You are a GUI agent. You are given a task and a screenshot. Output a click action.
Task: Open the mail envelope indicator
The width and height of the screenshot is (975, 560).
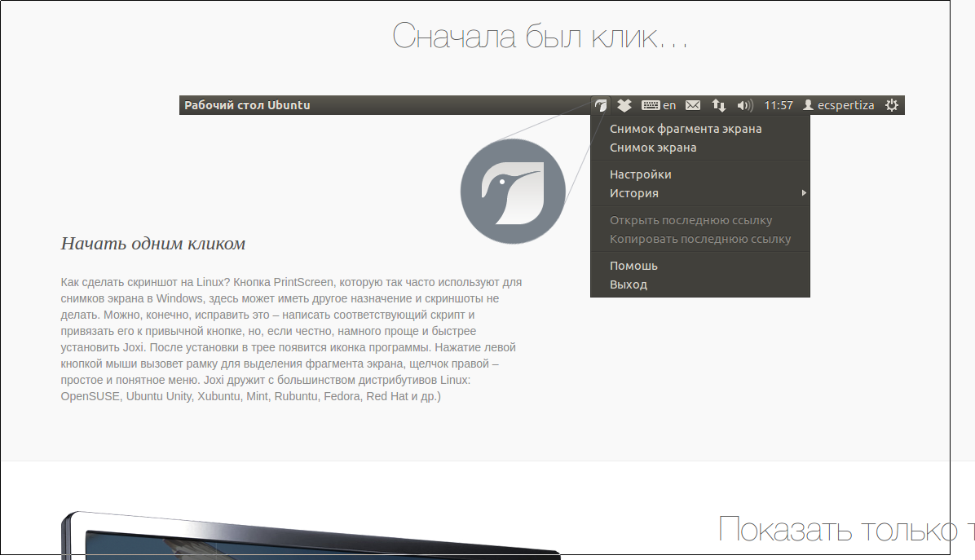(693, 105)
